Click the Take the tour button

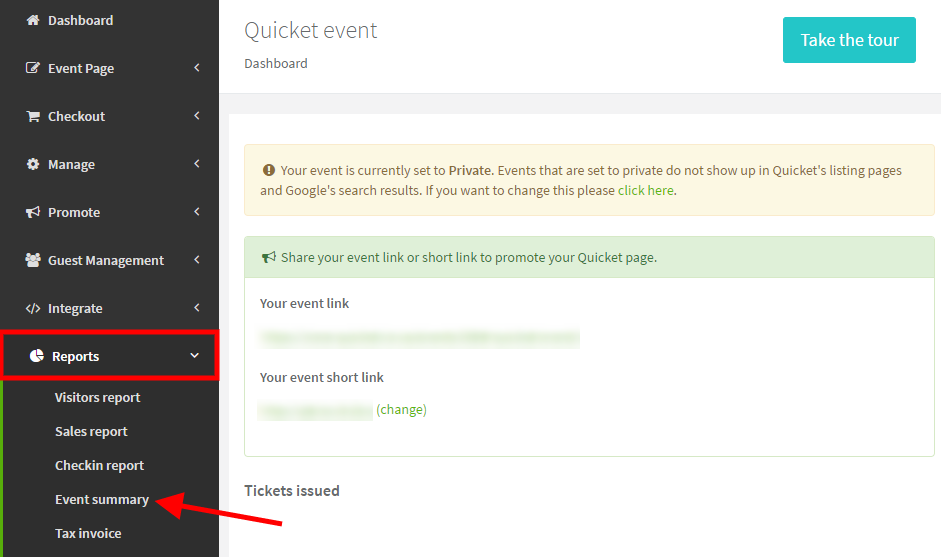[x=849, y=40]
